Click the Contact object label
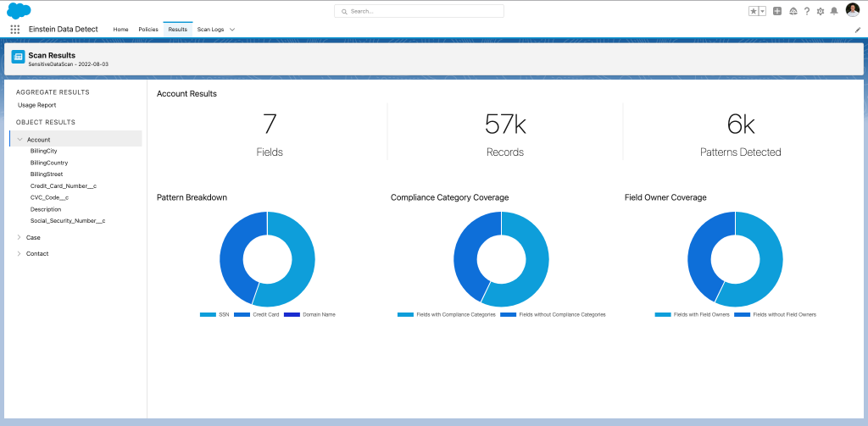The width and height of the screenshot is (868, 426). tap(37, 253)
